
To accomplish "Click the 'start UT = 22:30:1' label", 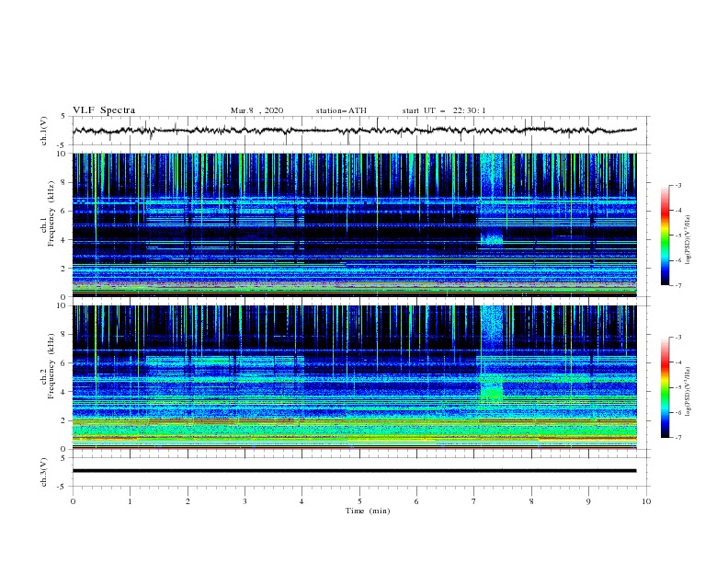I will pyautogui.click(x=444, y=110).
